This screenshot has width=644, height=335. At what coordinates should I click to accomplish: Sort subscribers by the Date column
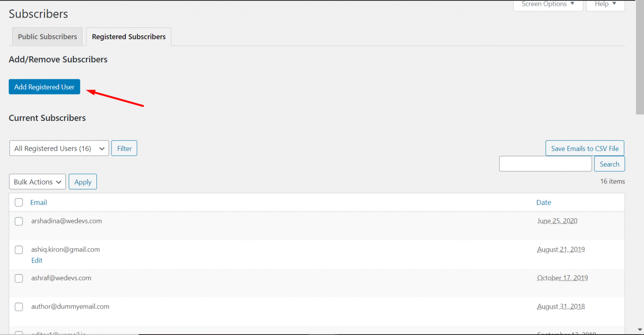[543, 202]
